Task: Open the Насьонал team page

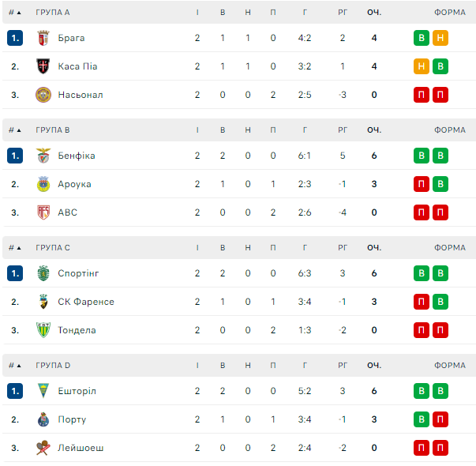Action: 80,95
